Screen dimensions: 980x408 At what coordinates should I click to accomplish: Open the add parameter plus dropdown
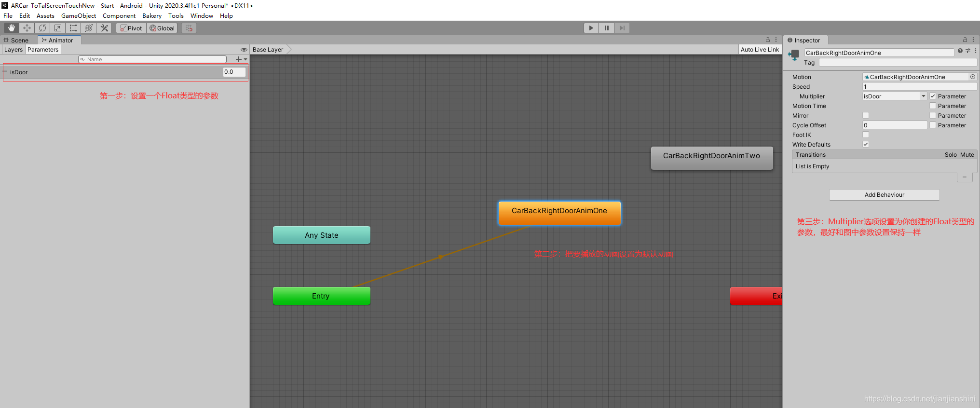[x=241, y=59]
